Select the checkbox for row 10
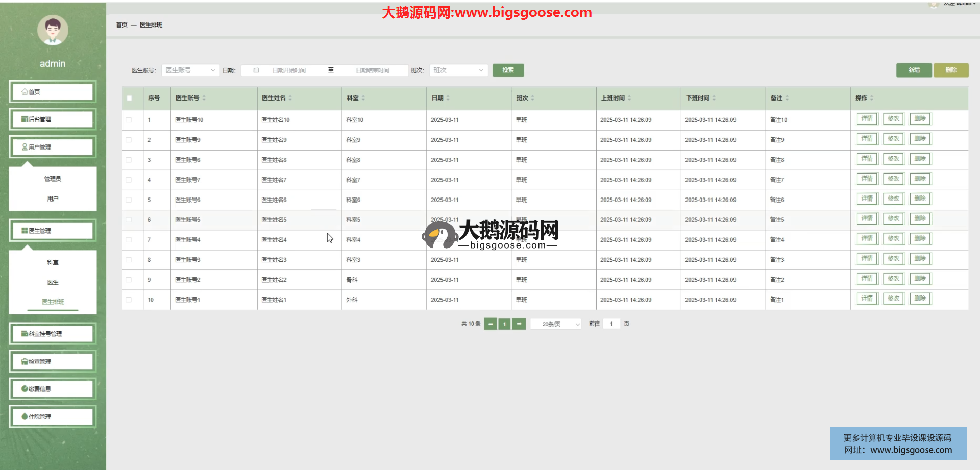The width and height of the screenshot is (980, 470). (x=129, y=300)
